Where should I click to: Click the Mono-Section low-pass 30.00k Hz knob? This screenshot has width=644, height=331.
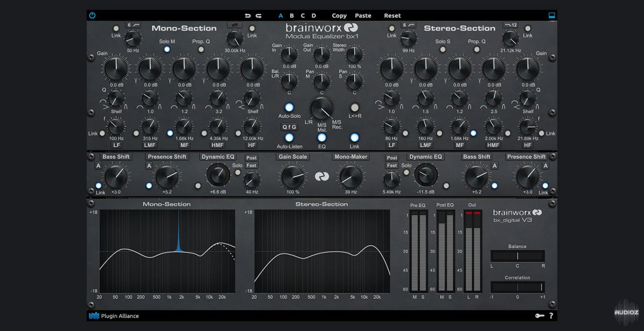point(235,38)
